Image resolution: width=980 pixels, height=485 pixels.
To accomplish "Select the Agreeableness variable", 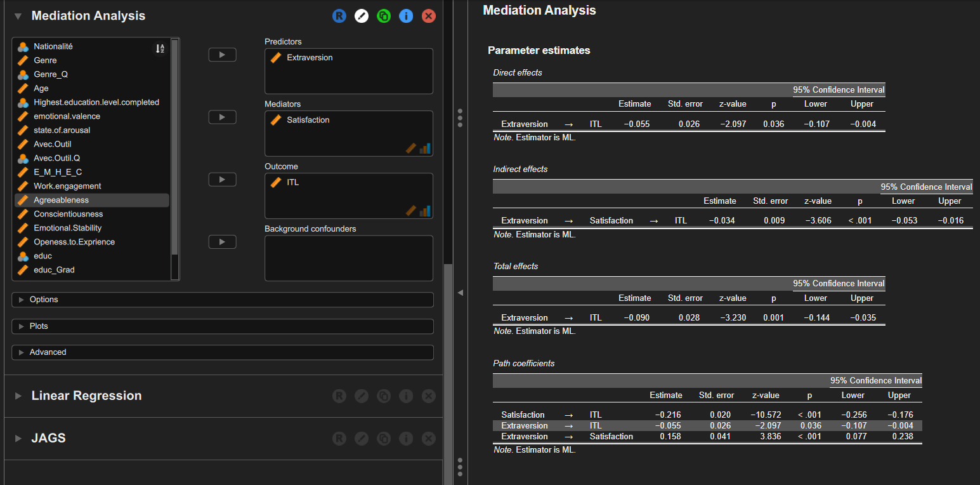I will point(91,200).
